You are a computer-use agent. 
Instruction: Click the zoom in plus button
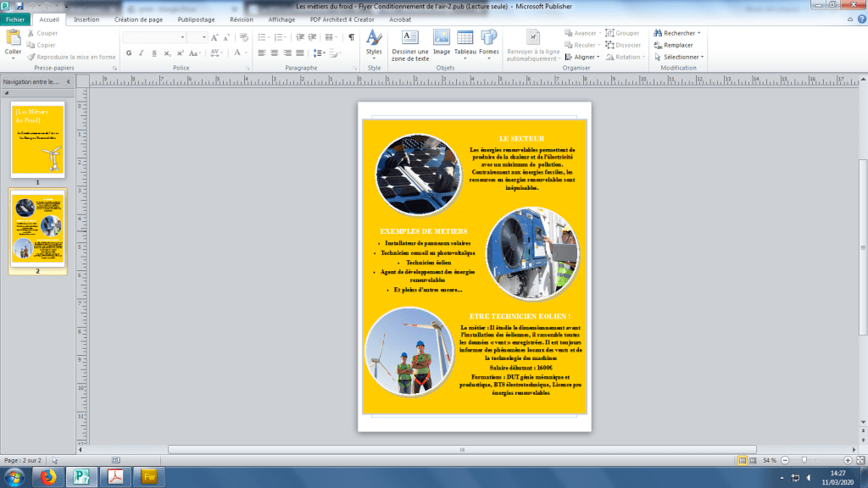[849, 459]
